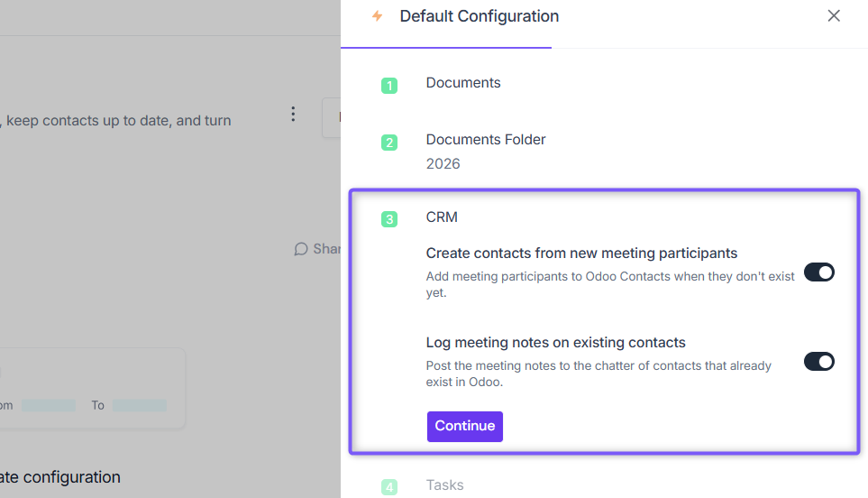Expand the Documents step
868x498 pixels.
tap(463, 82)
